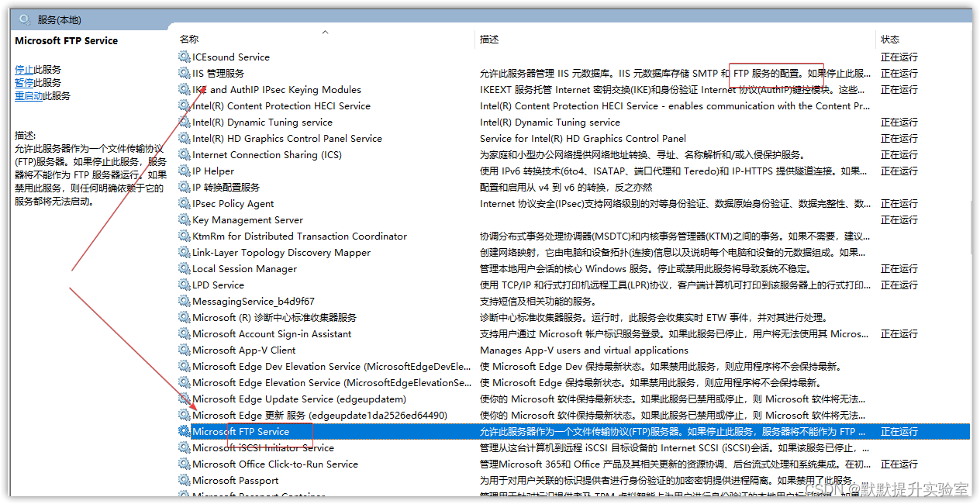Click the Internet Connection Sharing (ICS) gear icon
This screenshot has width=980, height=504.
tap(184, 154)
